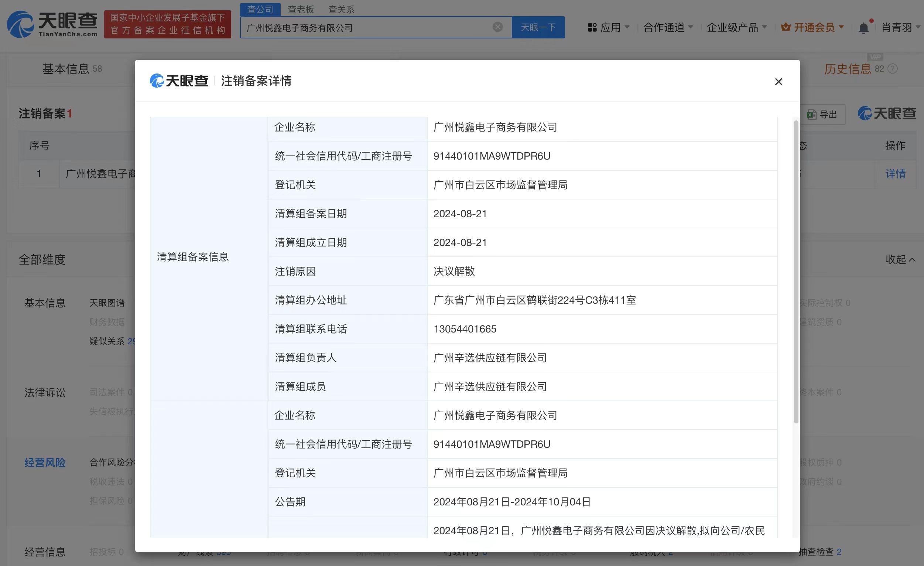The height and width of the screenshot is (566, 924).
Task: Collapse the section using 收起
Action: coord(900,260)
